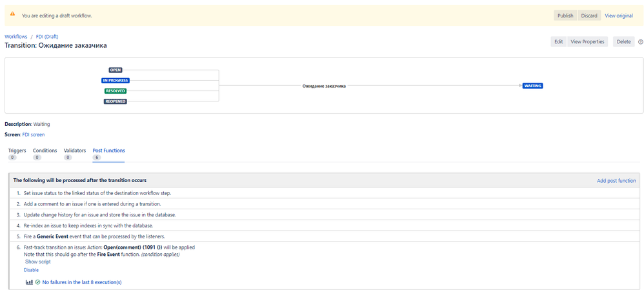Select the WAITING destination status
Image resolution: width=644 pixels, height=301 pixels.
pyautogui.click(x=533, y=86)
